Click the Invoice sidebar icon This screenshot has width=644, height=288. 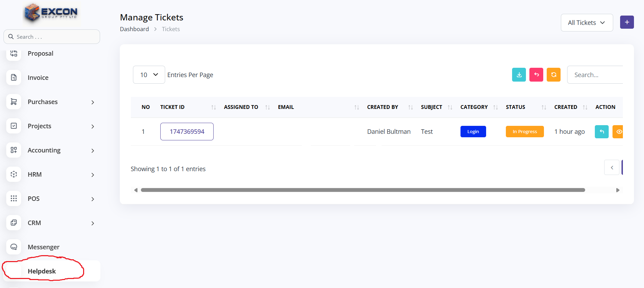coord(14,77)
